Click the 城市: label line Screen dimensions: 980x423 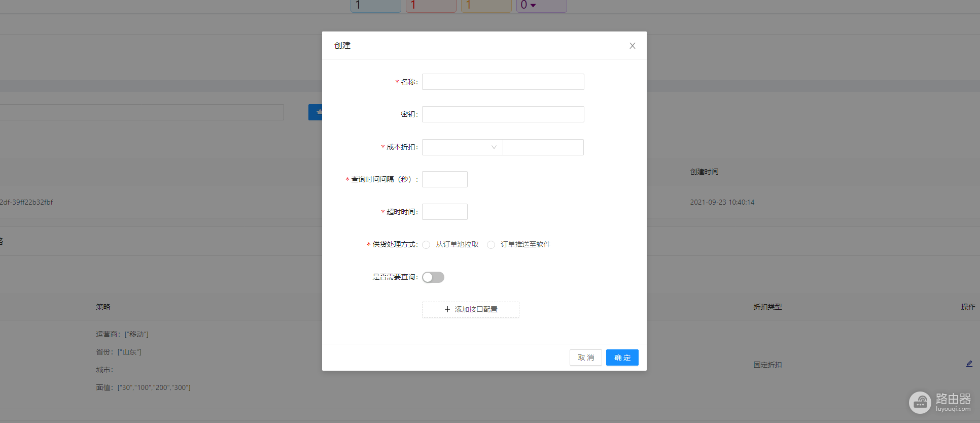[104, 370]
